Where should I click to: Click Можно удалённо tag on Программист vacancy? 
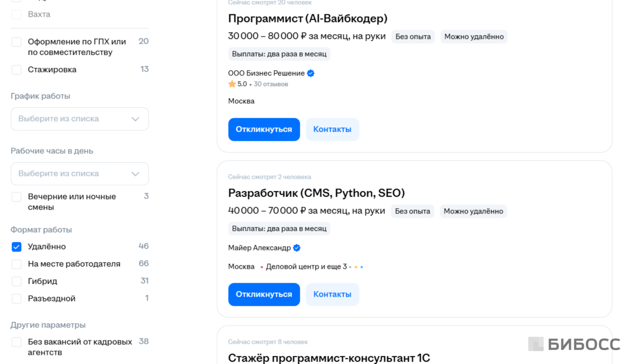[x=474, y=37]
